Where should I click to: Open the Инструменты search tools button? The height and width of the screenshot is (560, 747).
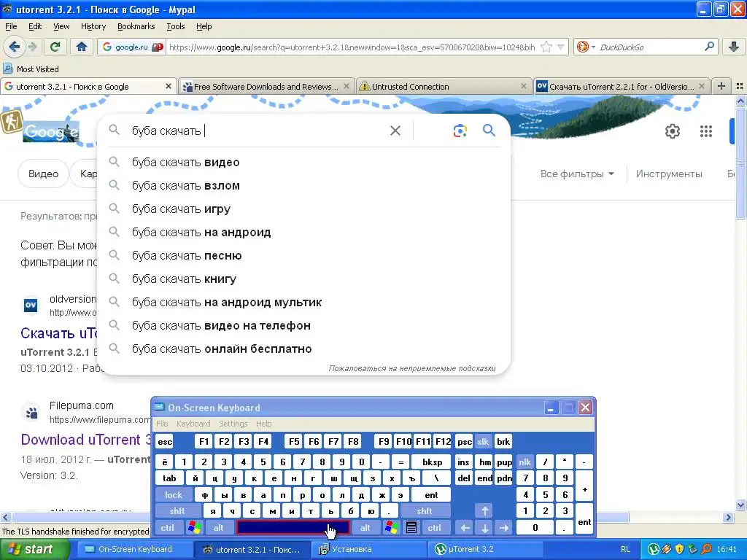669,174
